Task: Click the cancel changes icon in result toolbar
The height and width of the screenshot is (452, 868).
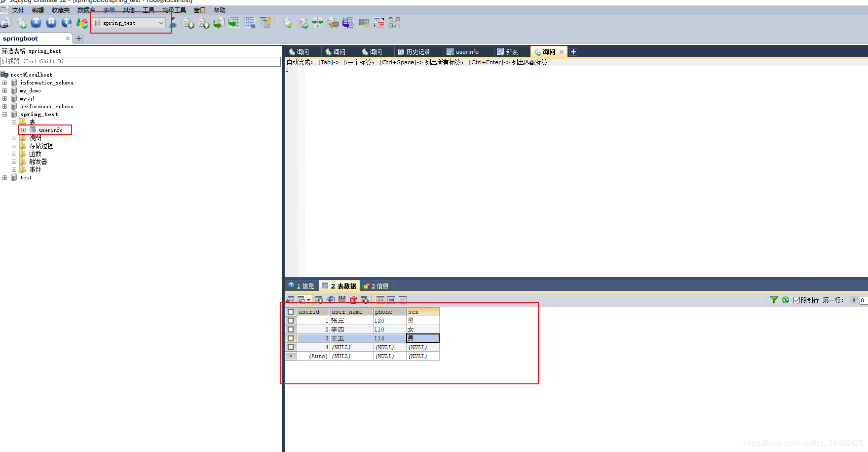Action: click(x=365, y=299)
